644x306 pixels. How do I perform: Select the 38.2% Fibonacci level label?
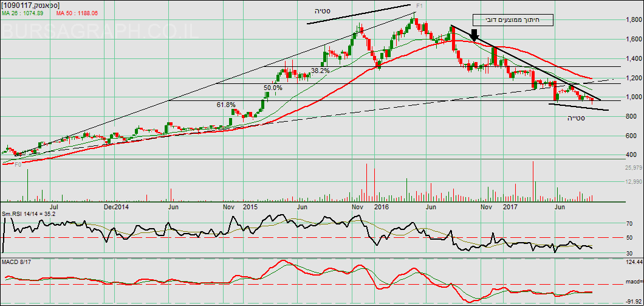tap(320, 71)
